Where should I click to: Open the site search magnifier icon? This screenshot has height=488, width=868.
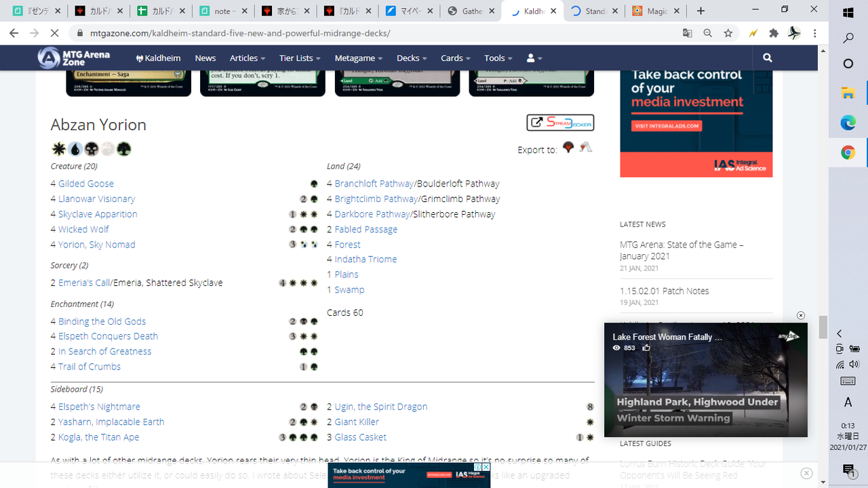pos(768,58)
